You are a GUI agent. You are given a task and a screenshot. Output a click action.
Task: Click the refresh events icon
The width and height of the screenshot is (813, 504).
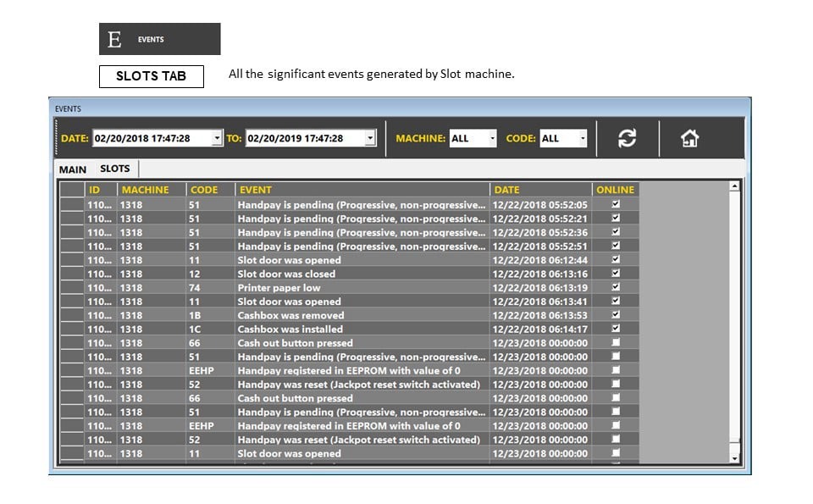tap(627, 138)
